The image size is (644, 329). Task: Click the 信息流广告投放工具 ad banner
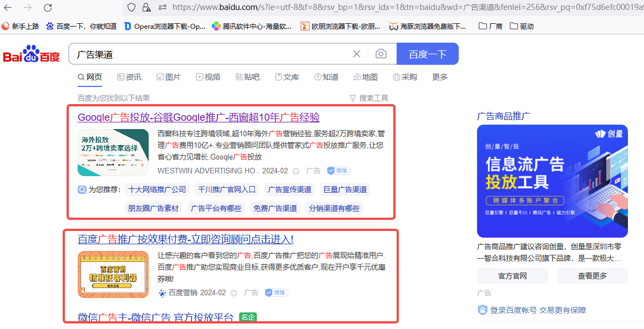click(x=552, y=181)
